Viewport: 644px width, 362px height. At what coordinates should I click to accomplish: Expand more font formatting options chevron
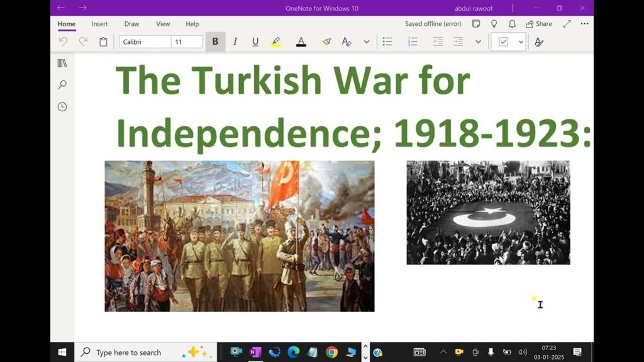pos(367,41)
